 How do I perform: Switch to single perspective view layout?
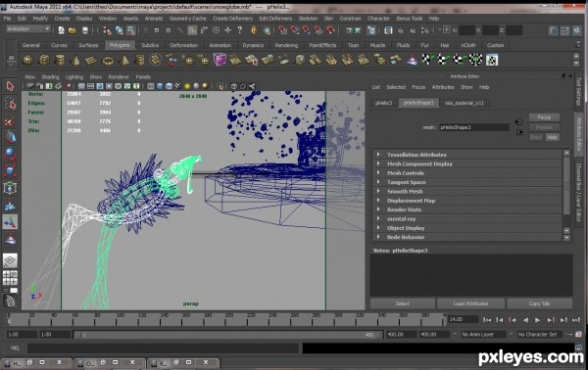(x=10, y=260)
